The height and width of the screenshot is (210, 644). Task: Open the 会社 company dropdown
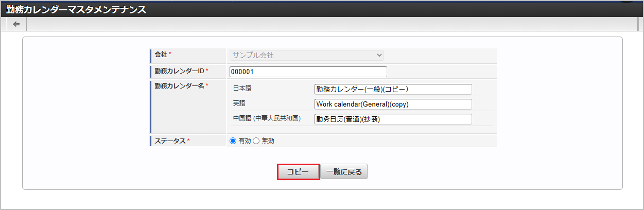point(307,55)
